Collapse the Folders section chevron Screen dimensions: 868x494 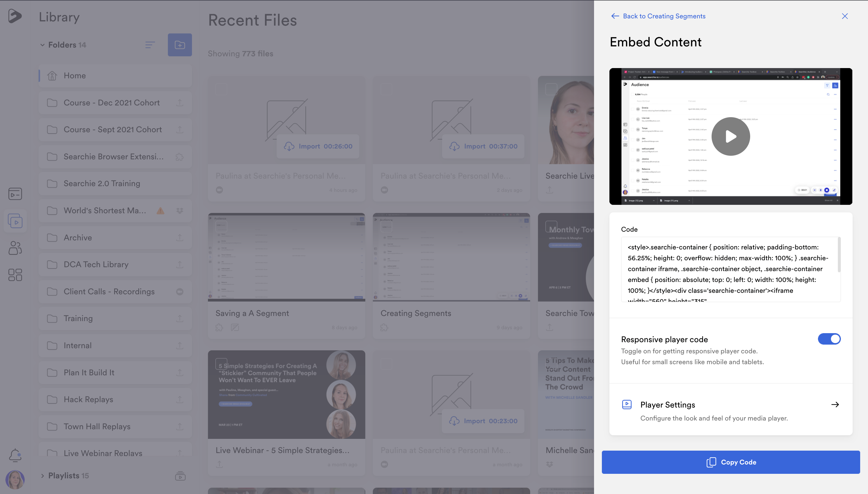pyautogui.click(x=42, y=45)
